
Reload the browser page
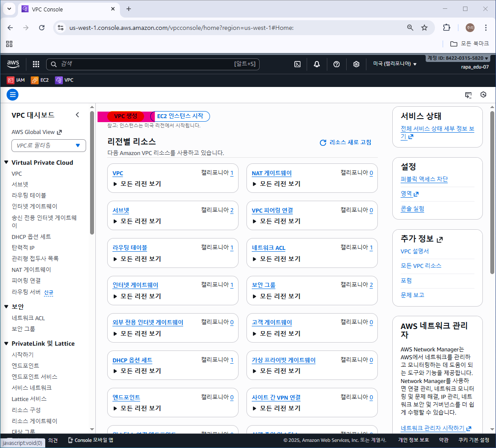coord(42,28)
